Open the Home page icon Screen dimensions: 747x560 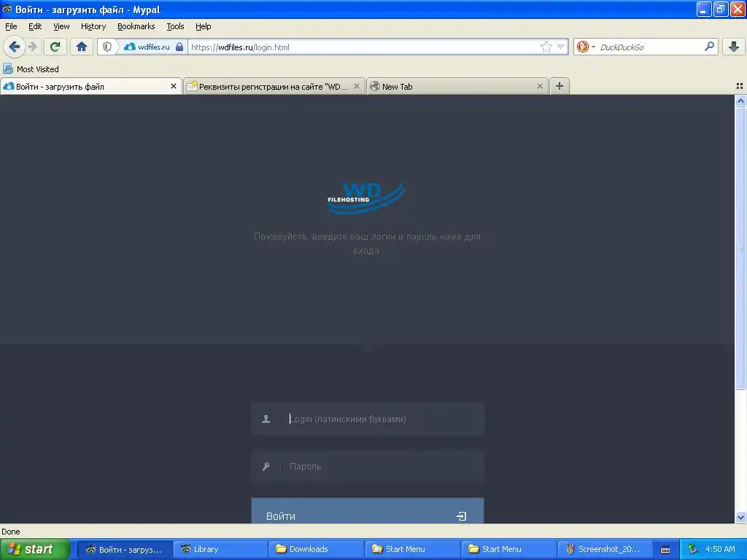82,47
